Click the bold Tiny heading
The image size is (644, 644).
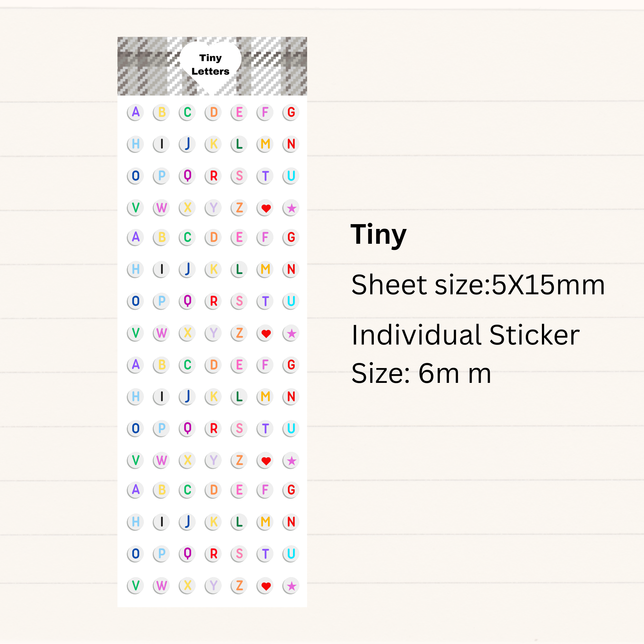pyautogui.click(x=378, y=235)
